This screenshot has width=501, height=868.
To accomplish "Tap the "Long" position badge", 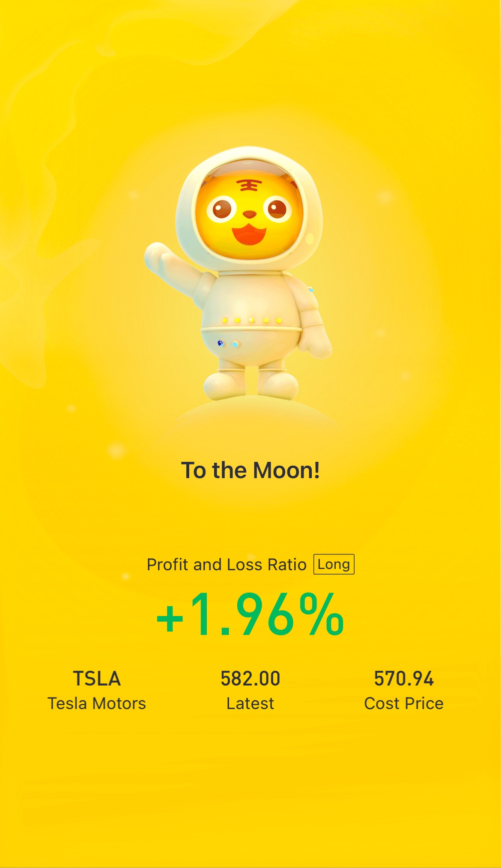I will 334,564.
